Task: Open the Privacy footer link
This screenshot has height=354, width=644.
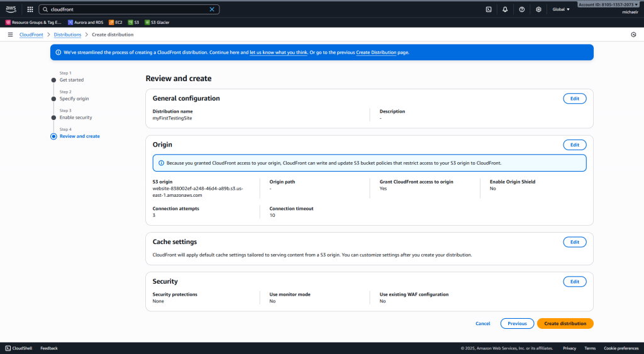Action: [569, 348]
